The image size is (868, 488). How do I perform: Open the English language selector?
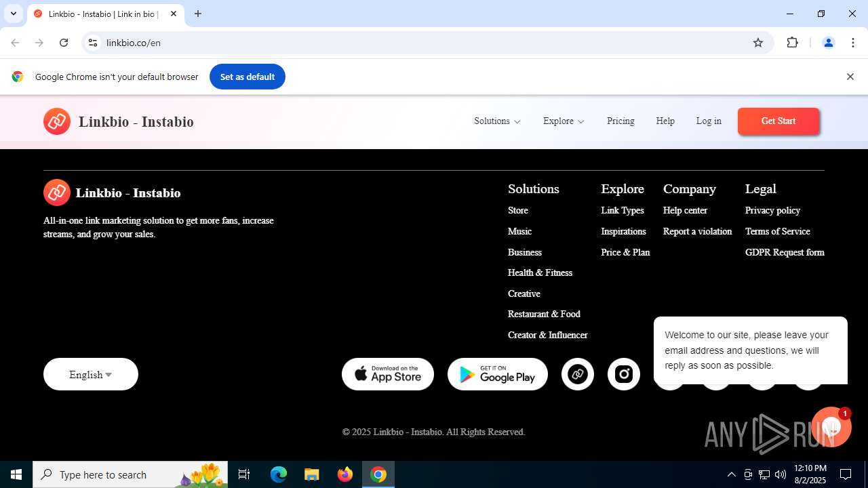[x=91, y=374]
